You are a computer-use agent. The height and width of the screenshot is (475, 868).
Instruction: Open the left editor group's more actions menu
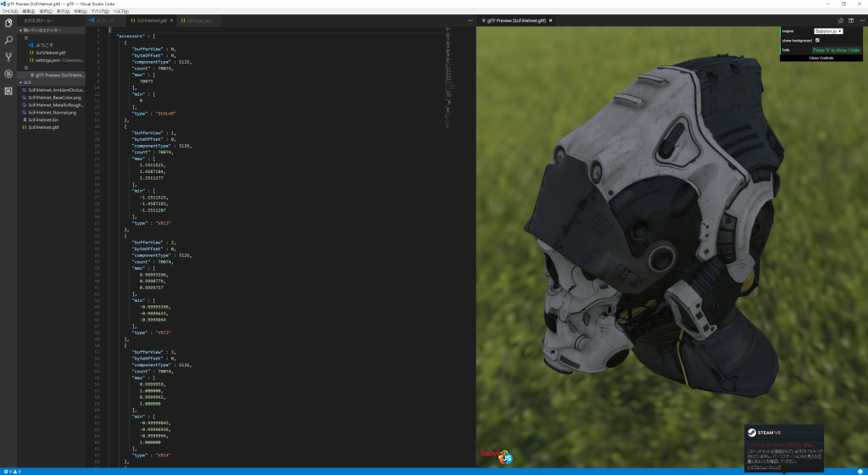coord(470,20)
